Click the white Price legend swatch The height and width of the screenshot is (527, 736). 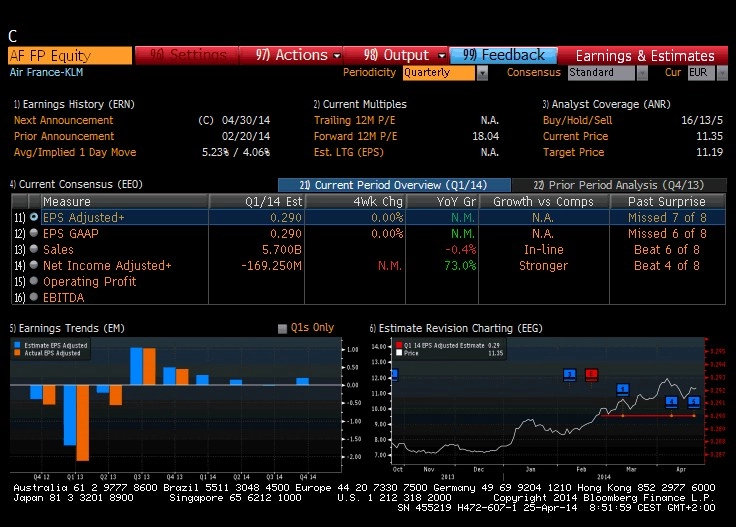399,353
